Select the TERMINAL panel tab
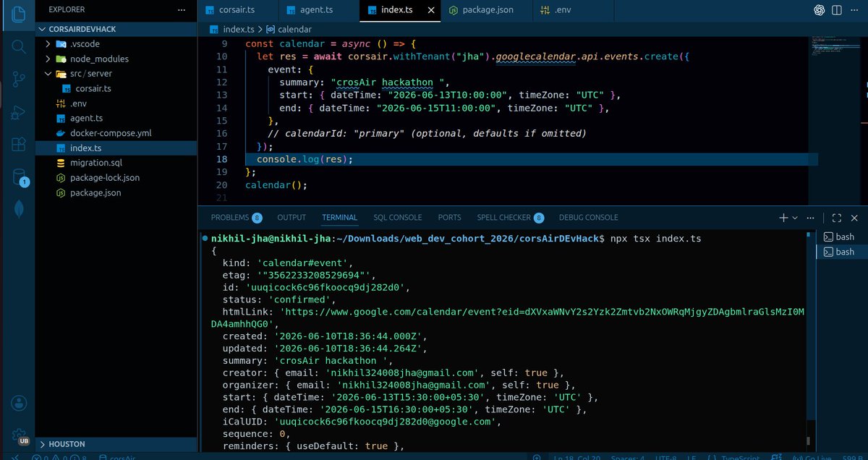The width and height of the screenshot is (868, 460). [x=340, y=218]
